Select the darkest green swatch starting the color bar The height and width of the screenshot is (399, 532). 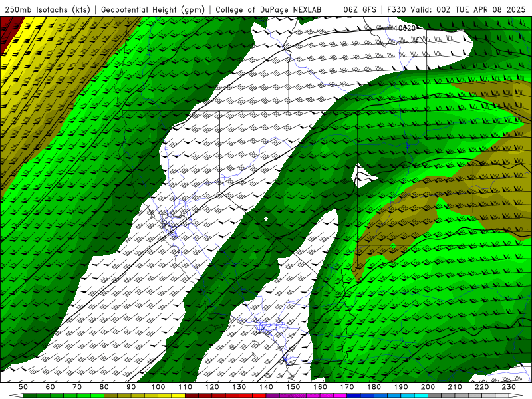pos(30,396)
